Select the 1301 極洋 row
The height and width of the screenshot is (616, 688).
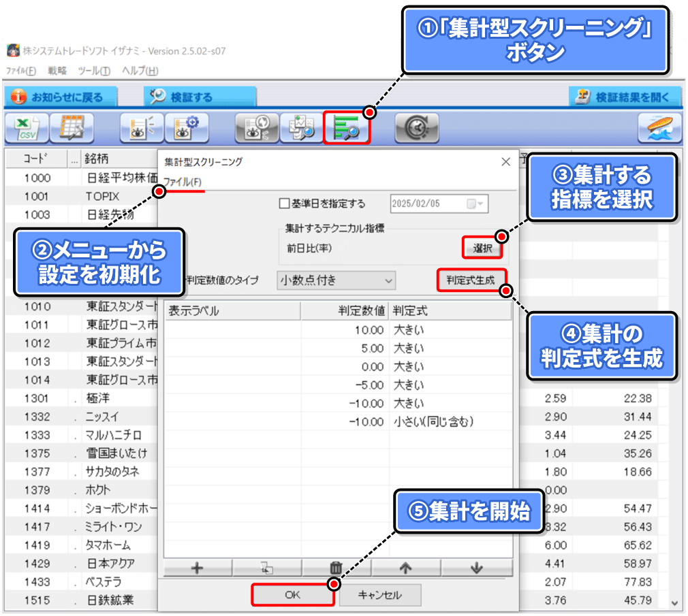pyautogui.click(x=82, y=398)
